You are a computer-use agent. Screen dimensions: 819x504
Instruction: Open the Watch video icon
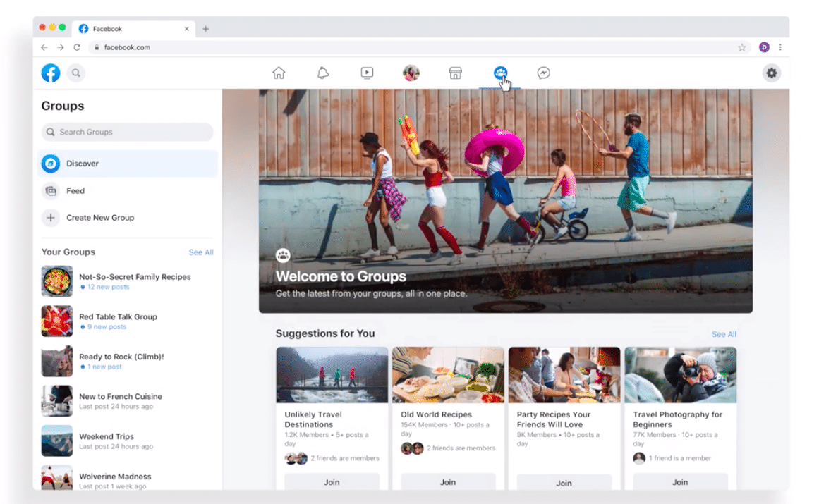[x=367, y=73]
